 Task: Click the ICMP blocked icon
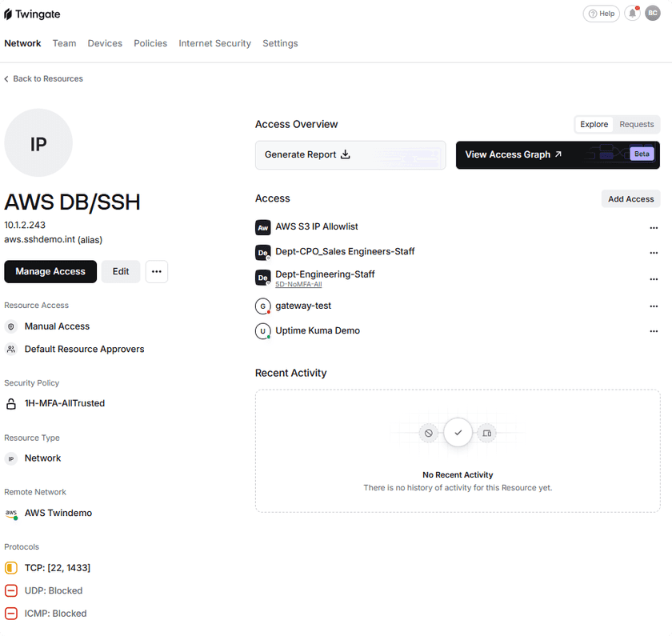[11, 614]
